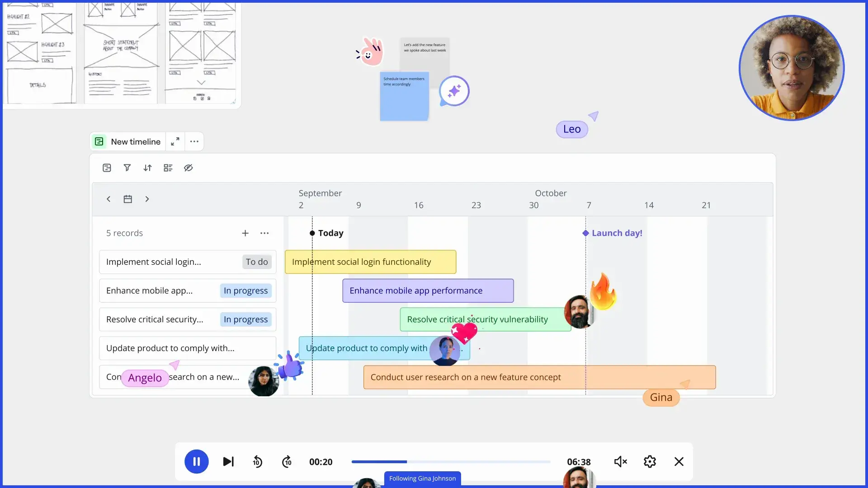Viewport: 868px width, 488px height.
Task: Jump to date with calendar icon
Action: pos(128,199)
